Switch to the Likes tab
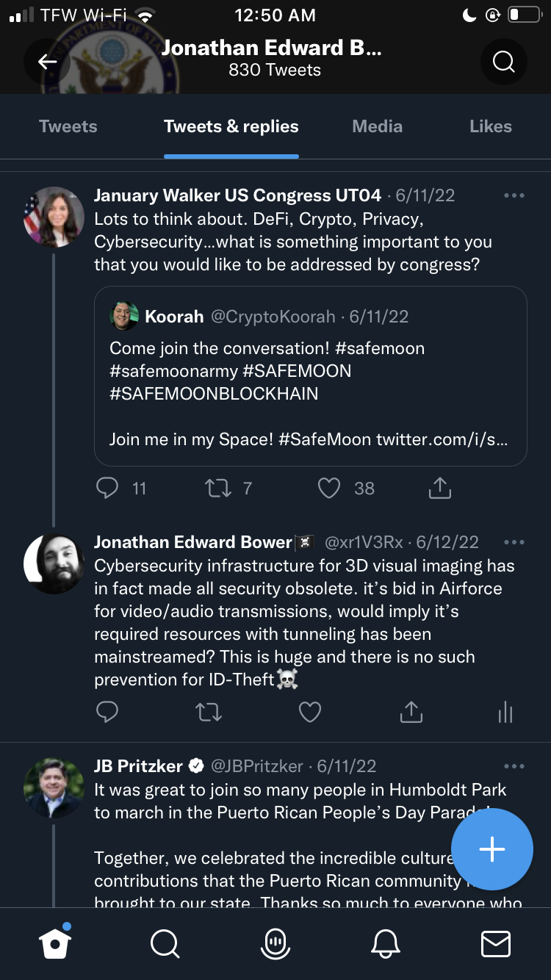The width and height of the screenshot is (551, 980). 490,126
